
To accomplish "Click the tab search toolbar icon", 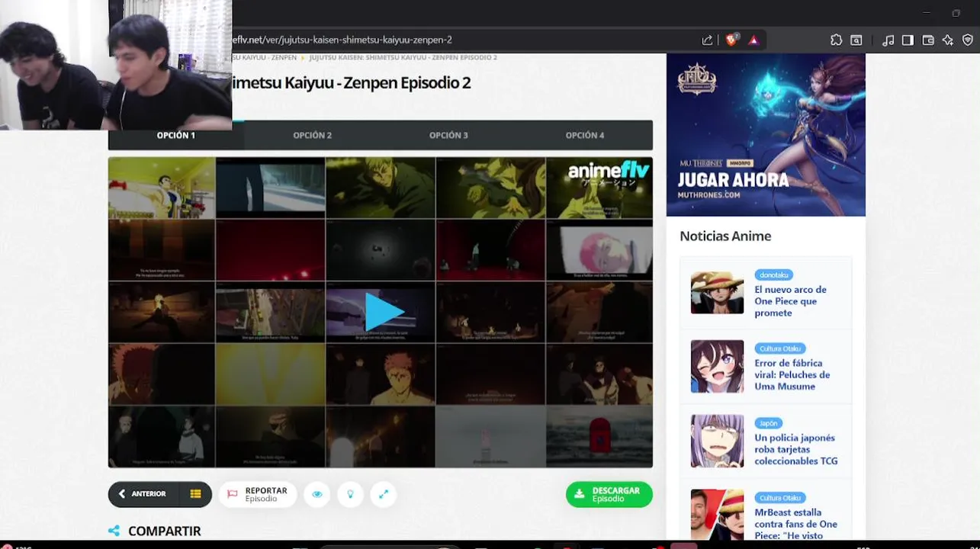I will click(x=856, y=40).
